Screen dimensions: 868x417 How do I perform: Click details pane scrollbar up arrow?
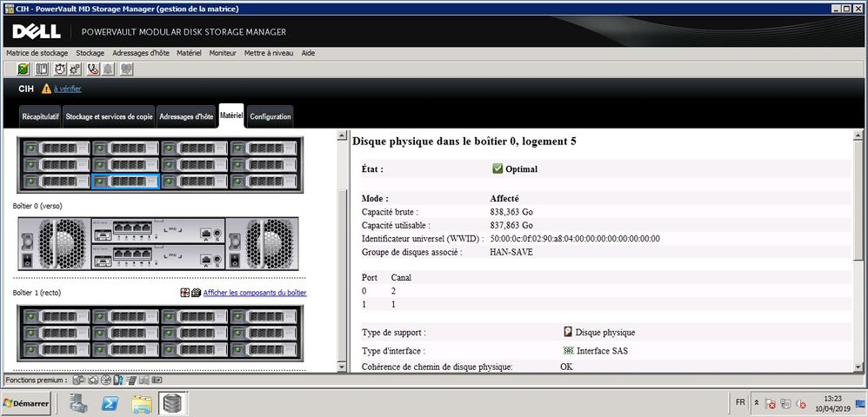858,135
